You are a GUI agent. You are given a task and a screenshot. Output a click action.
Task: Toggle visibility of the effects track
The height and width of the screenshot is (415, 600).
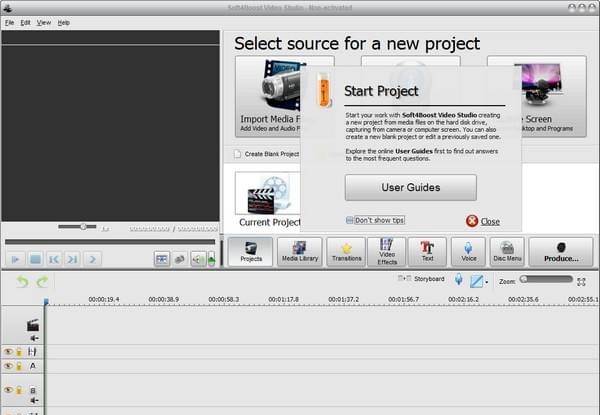pos(8,351)
